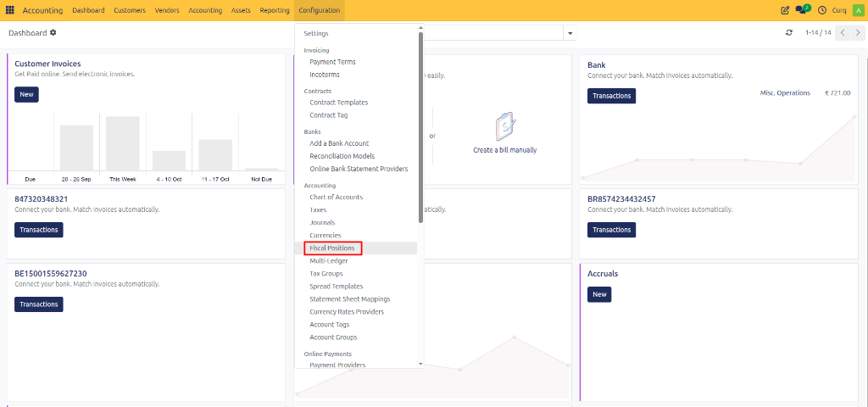Click New in Accruals card
This screenshot has height=407, width=868.
[599, 294]
